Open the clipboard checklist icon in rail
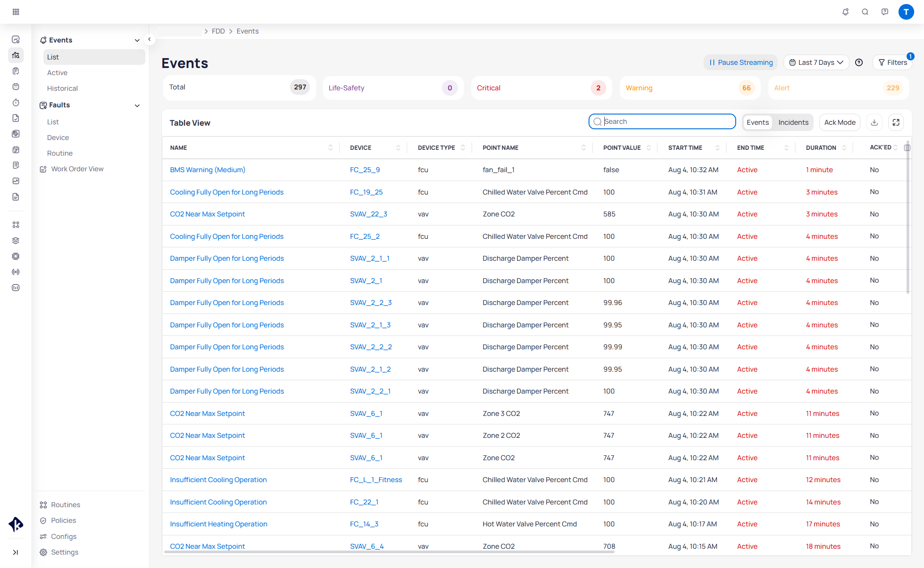This screenshot has width=924, height=568. pyautogui.click(x=16, y=71)
